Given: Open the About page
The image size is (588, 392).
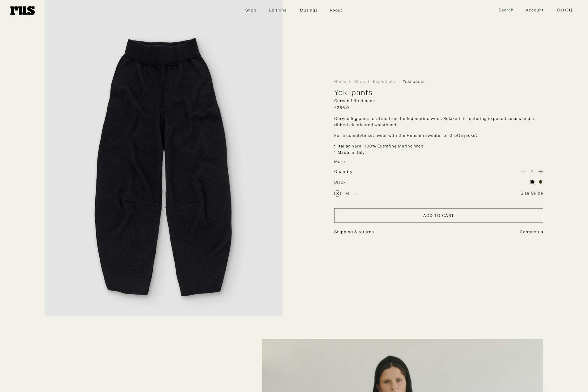Looking at the screenshot, I should click(x=336, y=10).
